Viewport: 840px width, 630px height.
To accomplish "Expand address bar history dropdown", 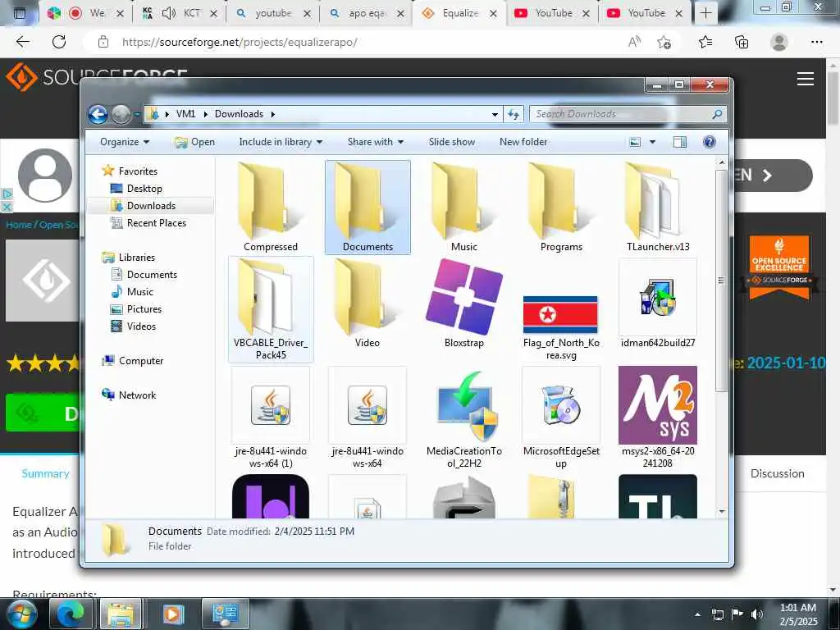I will click(495, 114).
